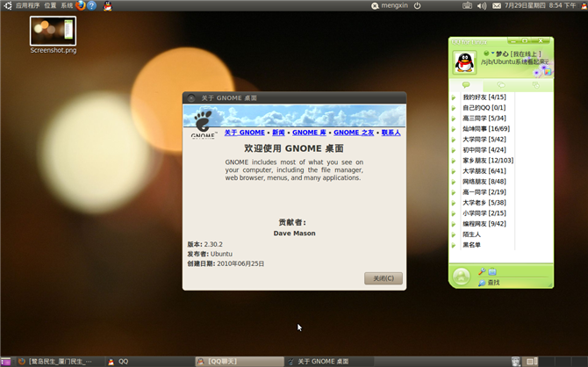Open the keyboard indicator icon in top panel
Image resolution: width=588 pixels, height=367 pixels.
tap(467, 5)
